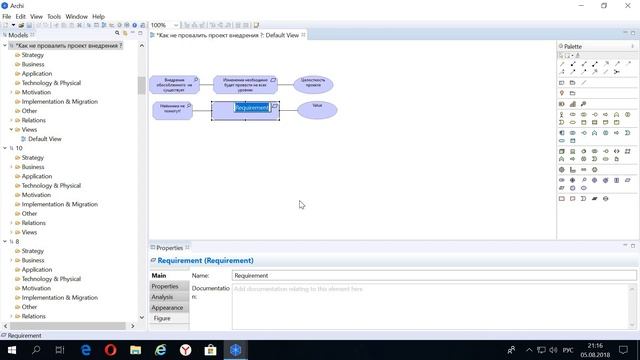Click the Save toolbar icon
The height and width of the screenshot is (360, 640).
tap(29, 25)
